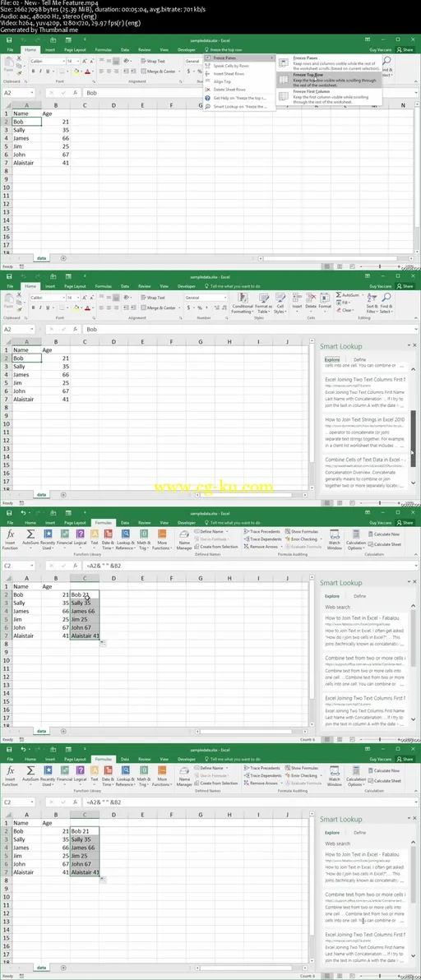Open Get Help on 'freeze the top r...'
The image size is (421, 980).
pos(239,98)
